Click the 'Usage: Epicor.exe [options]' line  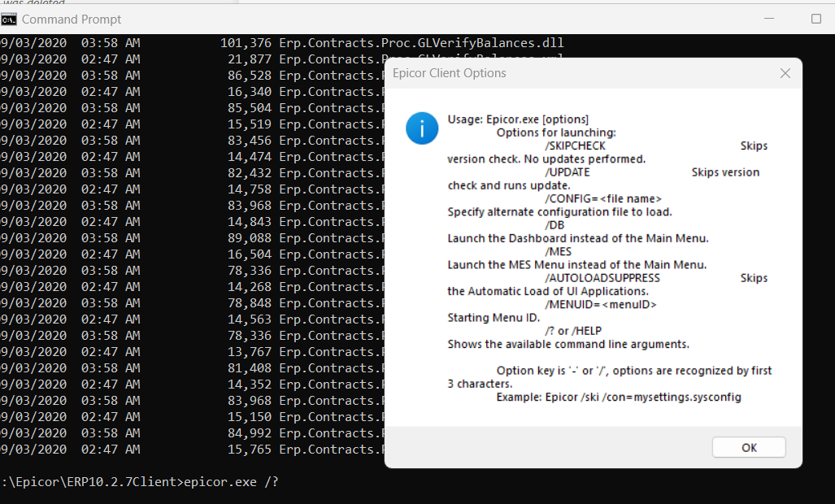coord(518,119)
